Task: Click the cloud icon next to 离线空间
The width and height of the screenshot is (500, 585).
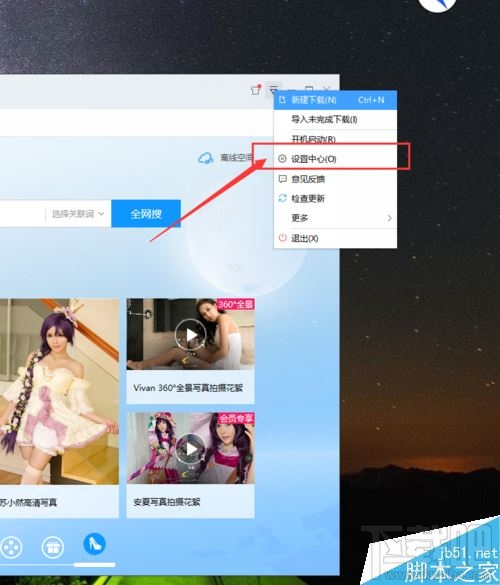Action: pyautogui.click(x=206, y=158)
